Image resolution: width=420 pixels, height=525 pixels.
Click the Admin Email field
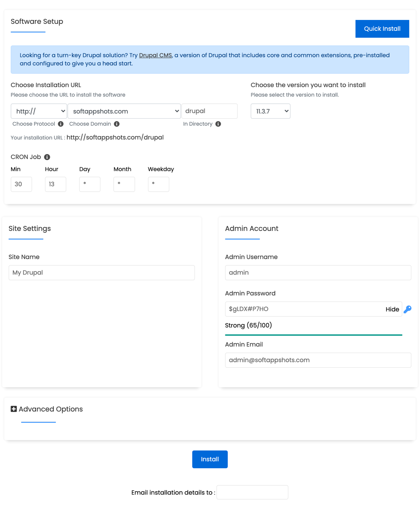318,360
